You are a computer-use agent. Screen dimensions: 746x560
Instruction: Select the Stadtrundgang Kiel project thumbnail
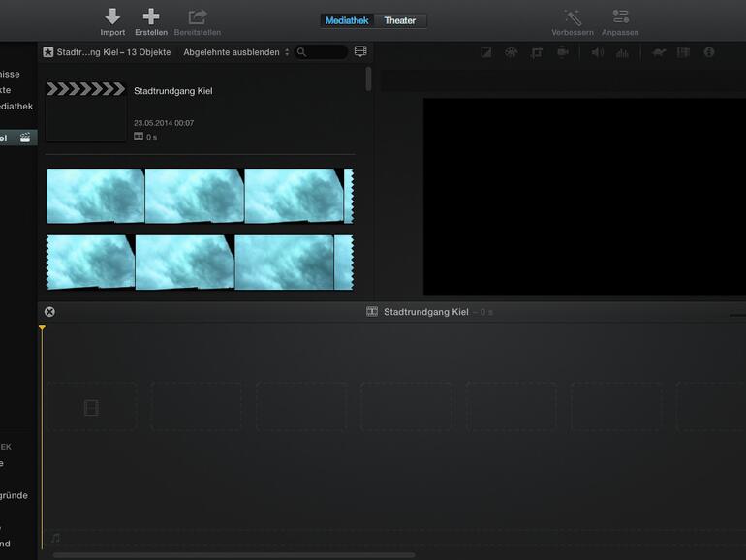click(86, 111)
